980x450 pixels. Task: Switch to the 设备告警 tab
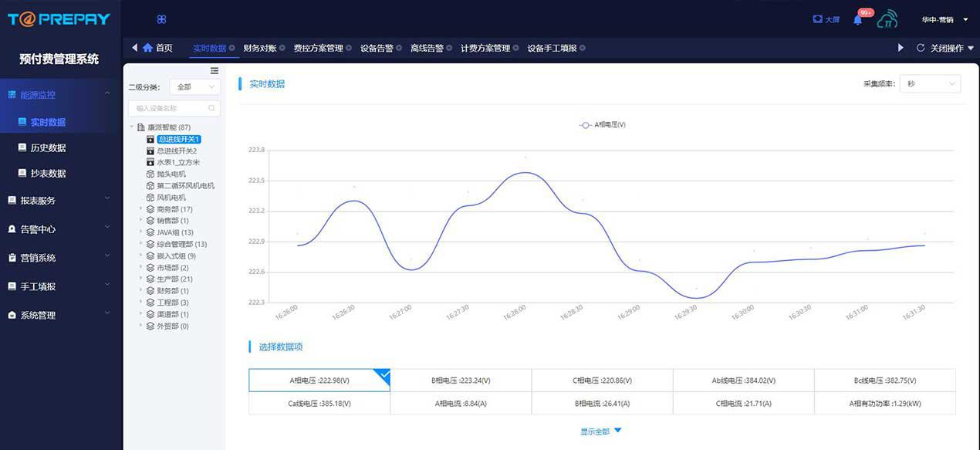pyautogui.click(x=377, y=48)
